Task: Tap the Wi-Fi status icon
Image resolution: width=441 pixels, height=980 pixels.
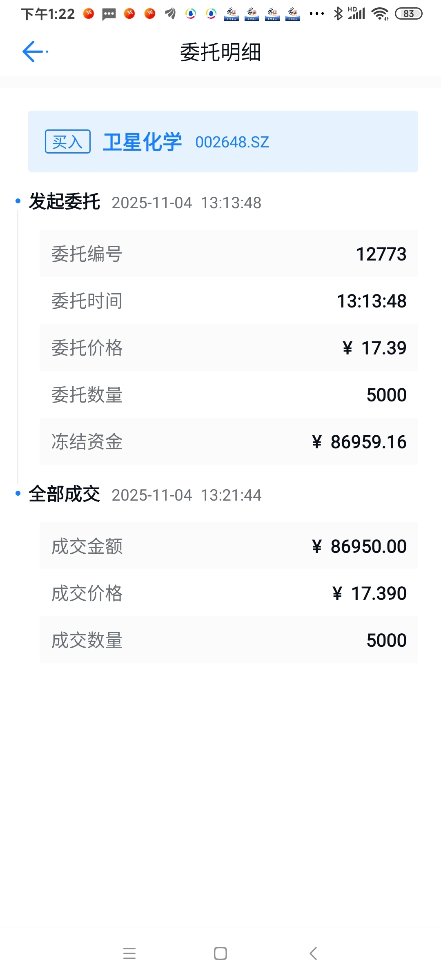Action: pos(380,14)
